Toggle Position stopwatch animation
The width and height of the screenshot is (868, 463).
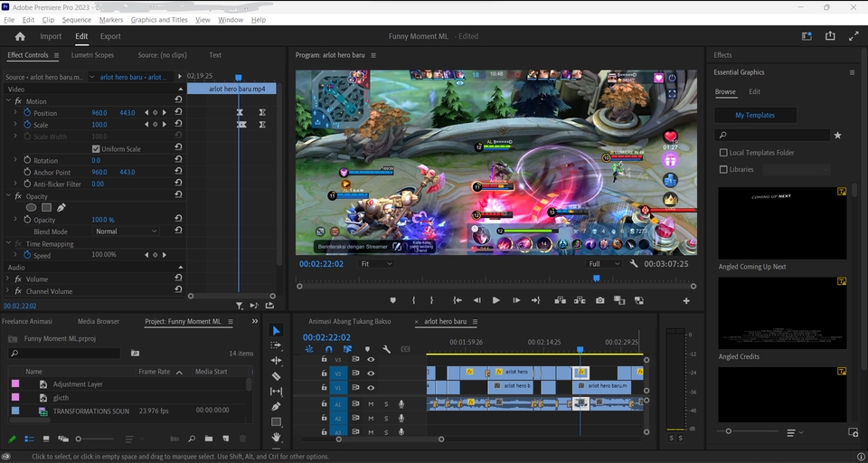[27, 112]
